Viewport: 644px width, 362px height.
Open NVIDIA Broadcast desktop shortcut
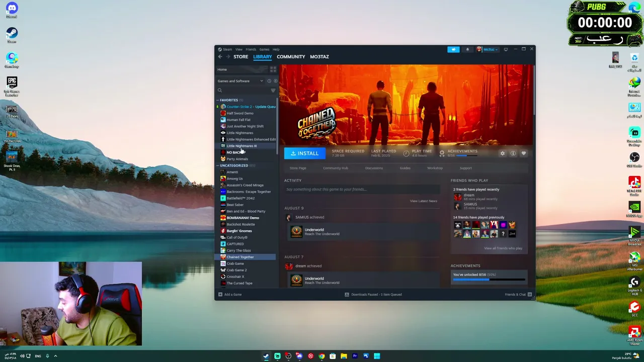(634, 235)
